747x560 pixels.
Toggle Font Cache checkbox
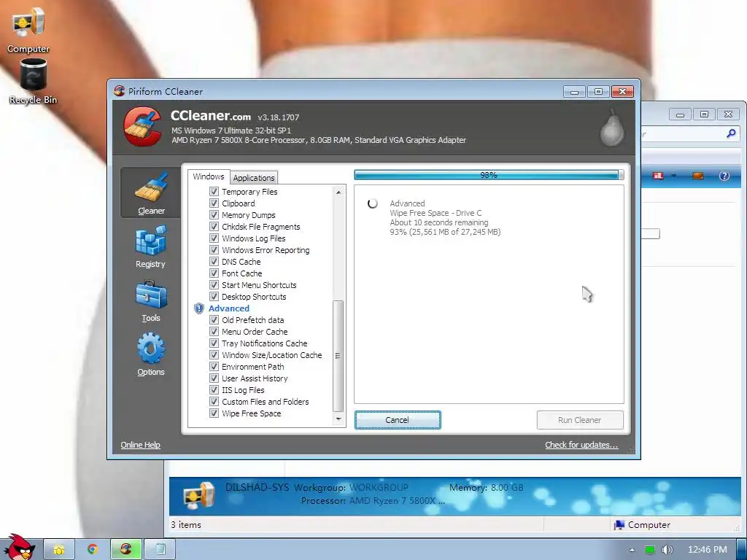[214, 273]
